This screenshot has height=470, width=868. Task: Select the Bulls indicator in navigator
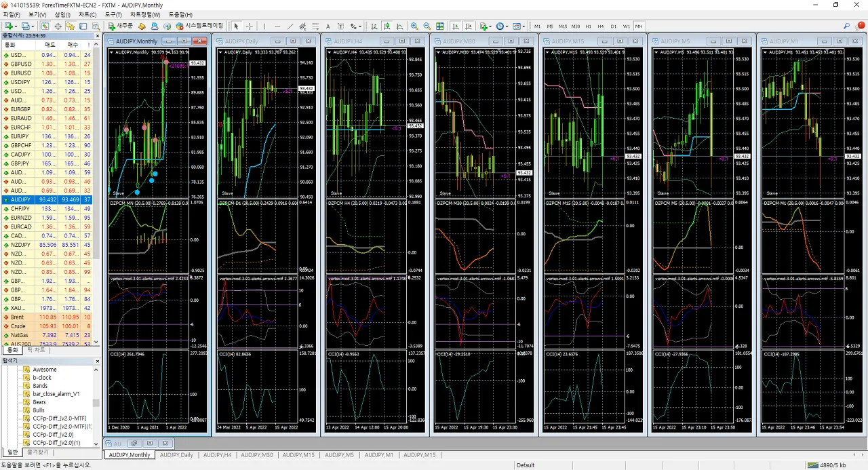click(39, 410)
